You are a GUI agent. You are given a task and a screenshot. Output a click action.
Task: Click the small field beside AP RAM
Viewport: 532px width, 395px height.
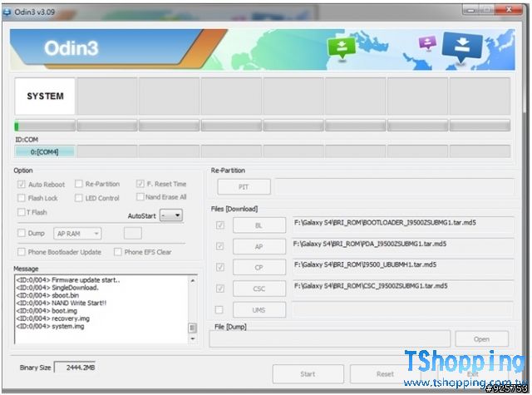coord(133,234)
